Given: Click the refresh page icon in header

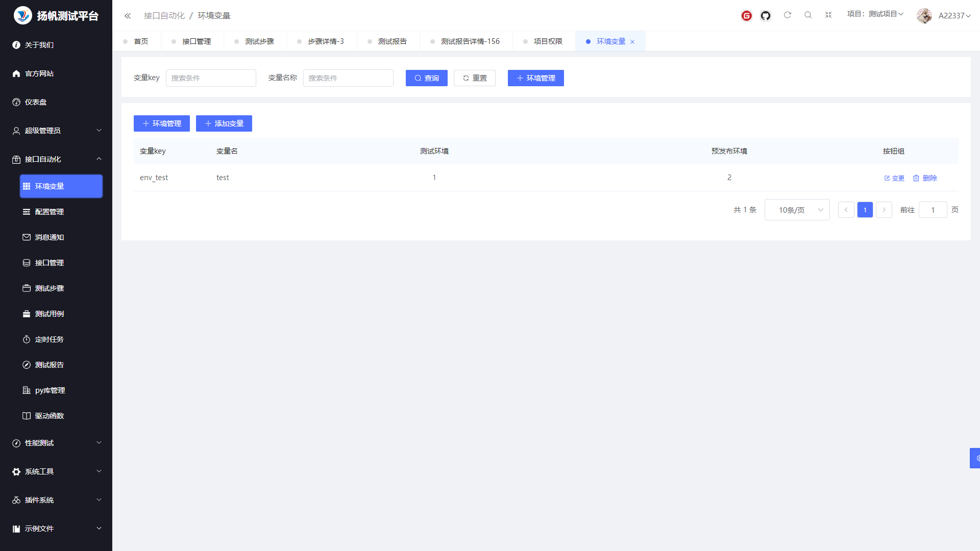Looking at the screenshot, I should pyautogui.click(x=787, y=15).
